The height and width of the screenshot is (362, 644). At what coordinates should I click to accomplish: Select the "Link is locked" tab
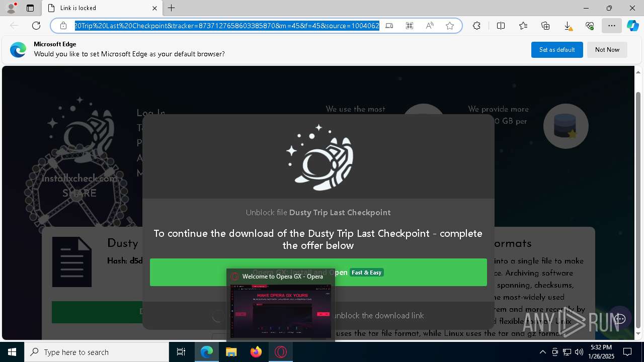[102, 8]
